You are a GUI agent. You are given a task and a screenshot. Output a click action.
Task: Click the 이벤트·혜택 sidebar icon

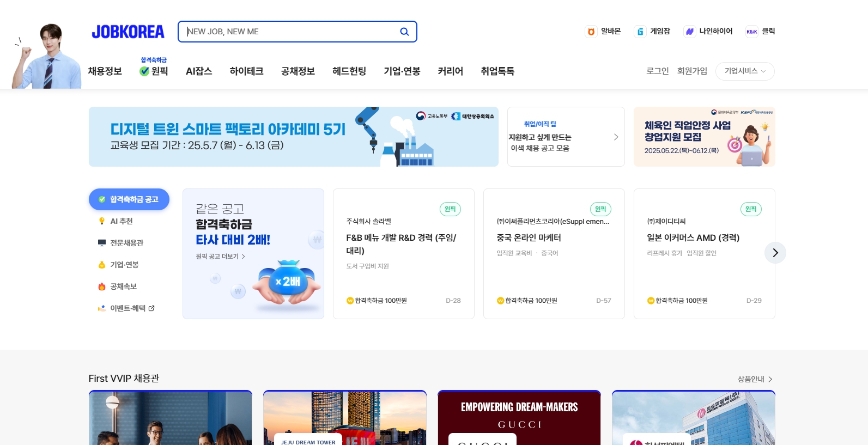click(x=101, y=308)
